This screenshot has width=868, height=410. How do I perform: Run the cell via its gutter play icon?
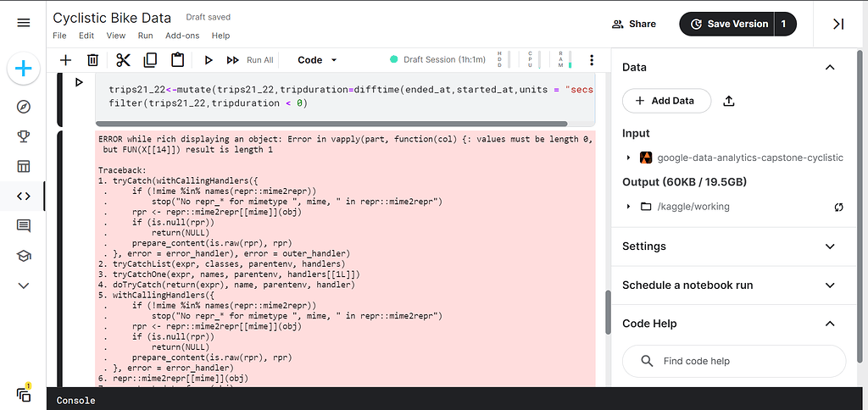point(79,82)
